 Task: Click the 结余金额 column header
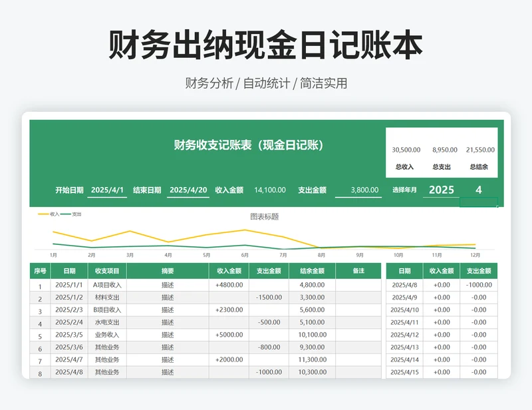click(x=312, y=271)
